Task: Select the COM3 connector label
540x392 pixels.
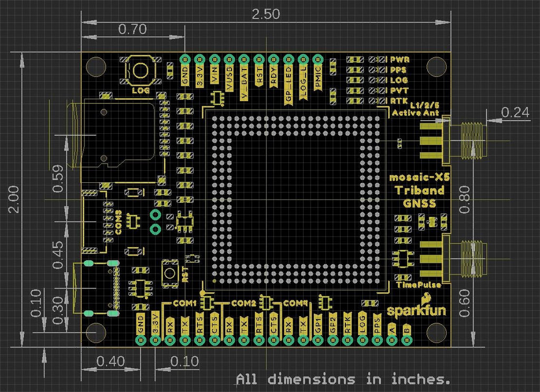Action: [119, 222]
